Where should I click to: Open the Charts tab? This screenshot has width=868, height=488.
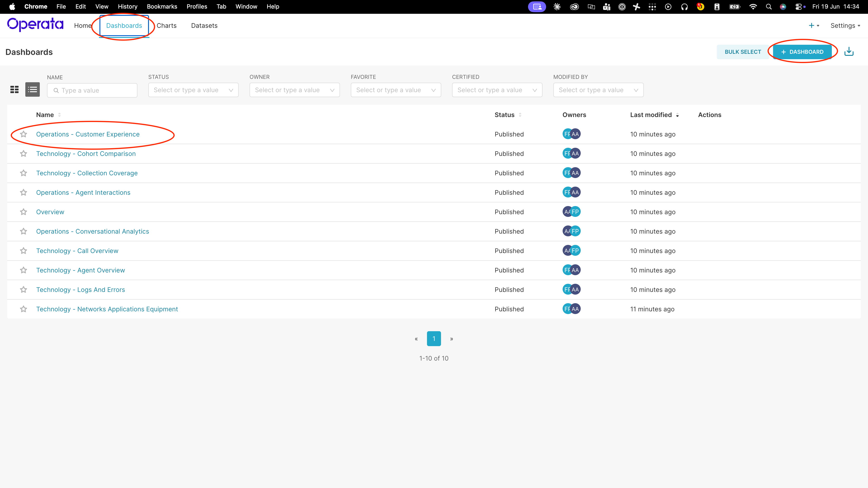[x=166, y=26]
